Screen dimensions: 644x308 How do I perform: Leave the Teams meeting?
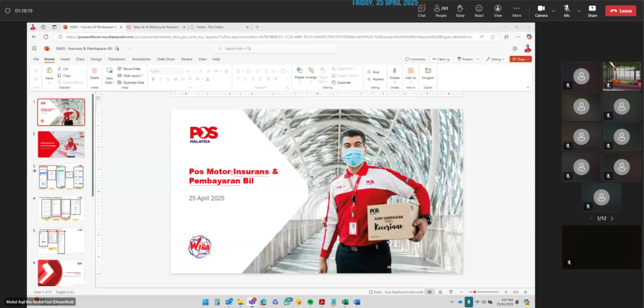point(620,11)
